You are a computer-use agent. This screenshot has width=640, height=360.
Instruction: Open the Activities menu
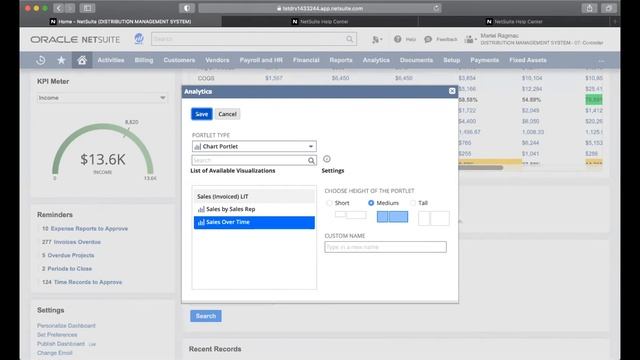click(111, 60)
